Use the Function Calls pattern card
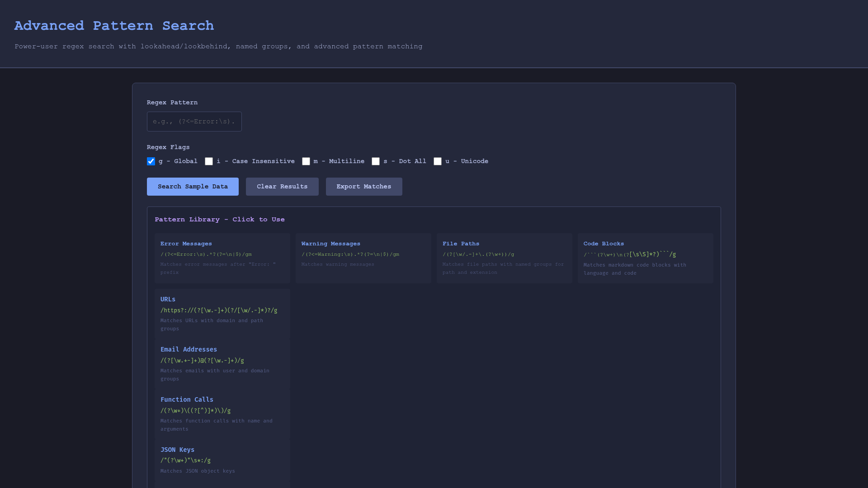 coord(222,414)
